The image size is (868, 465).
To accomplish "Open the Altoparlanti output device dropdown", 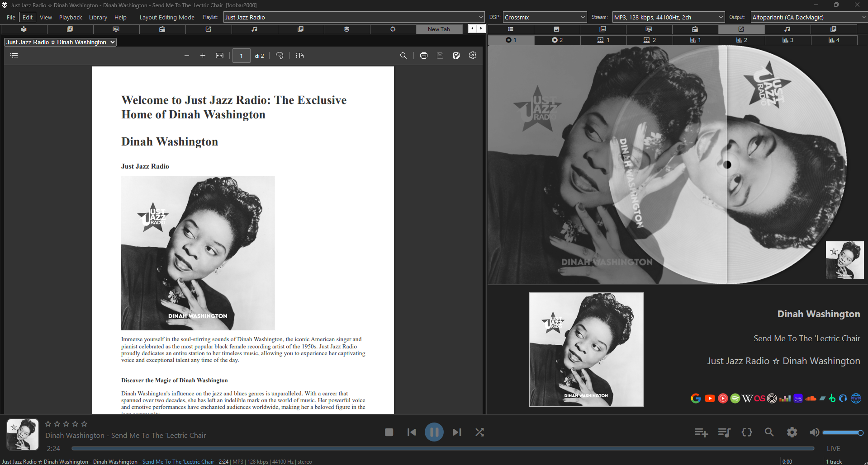I will (x=809, y=17).
